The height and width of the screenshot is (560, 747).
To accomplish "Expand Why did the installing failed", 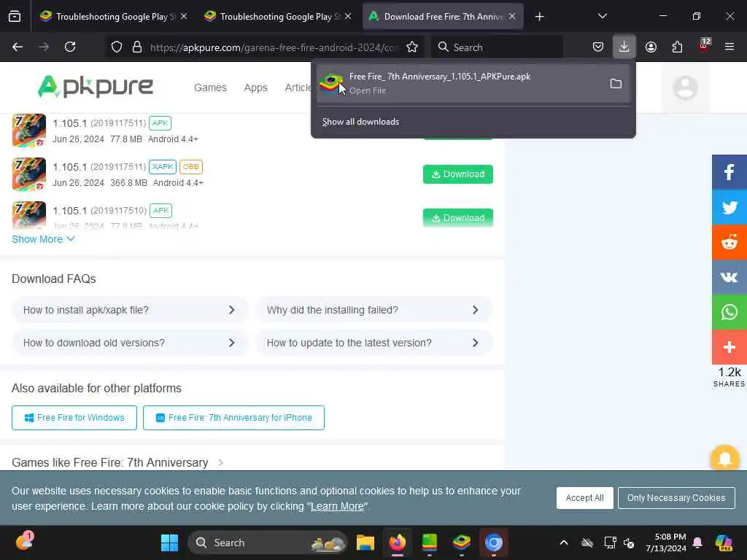I will point(373,310).
